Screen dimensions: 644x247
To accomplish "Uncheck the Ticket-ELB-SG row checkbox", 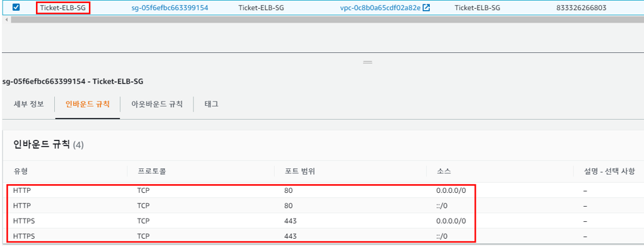I will 16,8.
